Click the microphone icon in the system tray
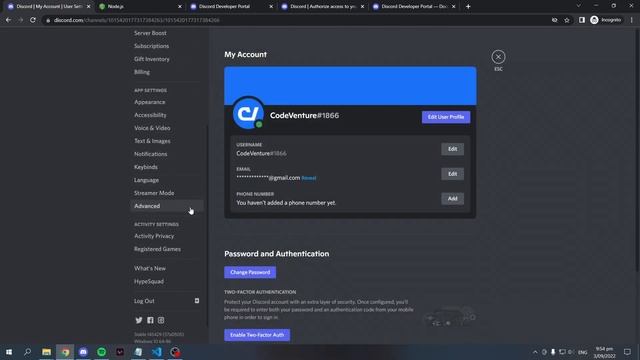 [x=553, y=352]
